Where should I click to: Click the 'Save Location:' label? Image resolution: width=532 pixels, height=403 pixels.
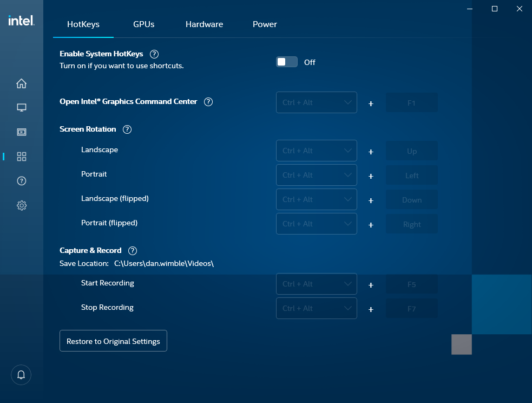tap(84, 263)
